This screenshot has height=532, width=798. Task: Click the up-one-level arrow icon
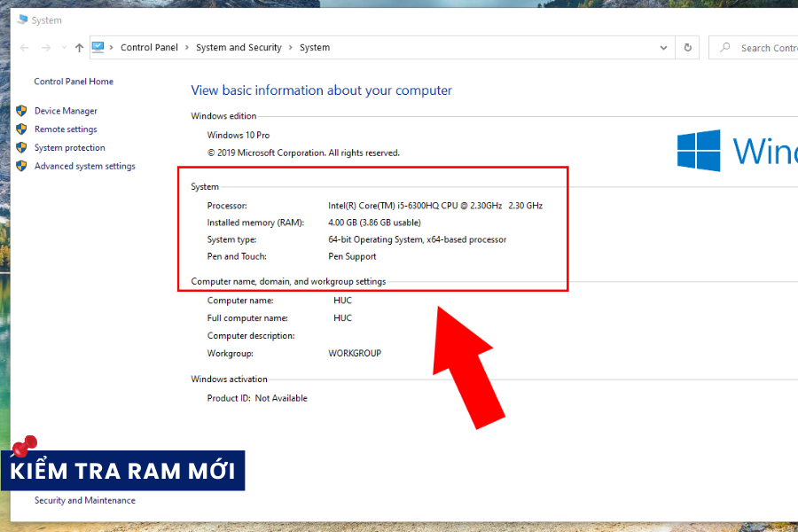(78, 47)
